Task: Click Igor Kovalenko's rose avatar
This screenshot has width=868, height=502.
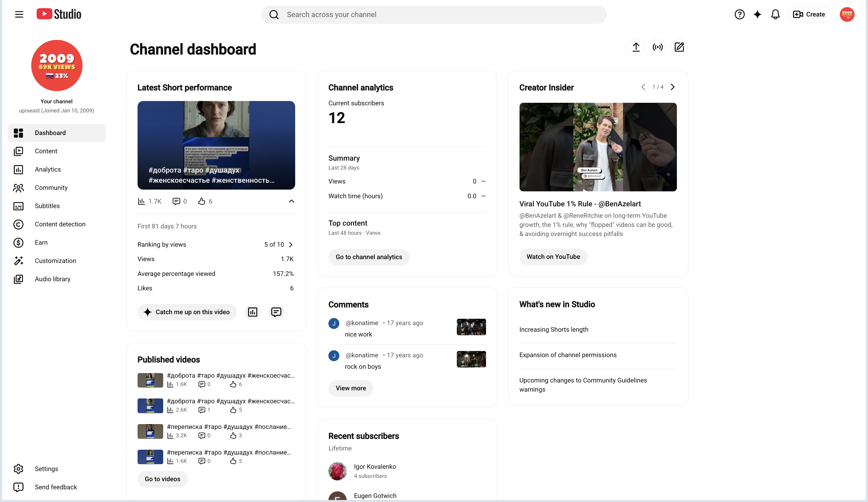Action: (337, 471)
